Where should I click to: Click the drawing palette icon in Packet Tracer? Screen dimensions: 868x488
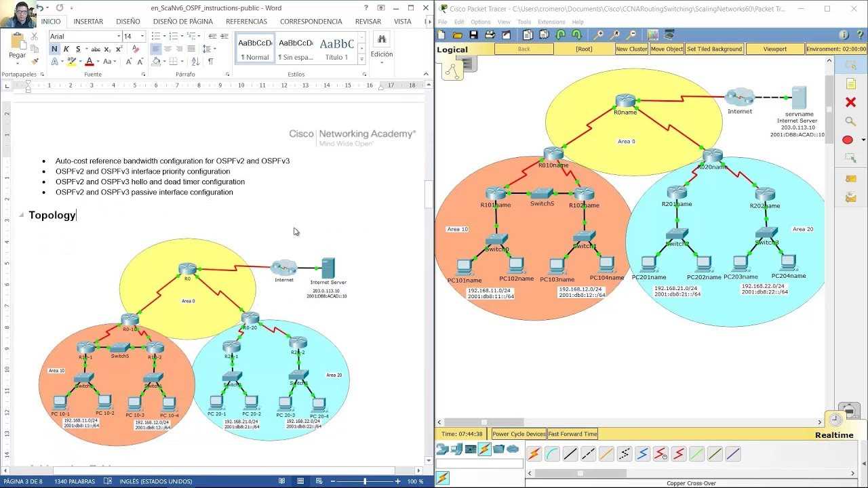[653, 35]
